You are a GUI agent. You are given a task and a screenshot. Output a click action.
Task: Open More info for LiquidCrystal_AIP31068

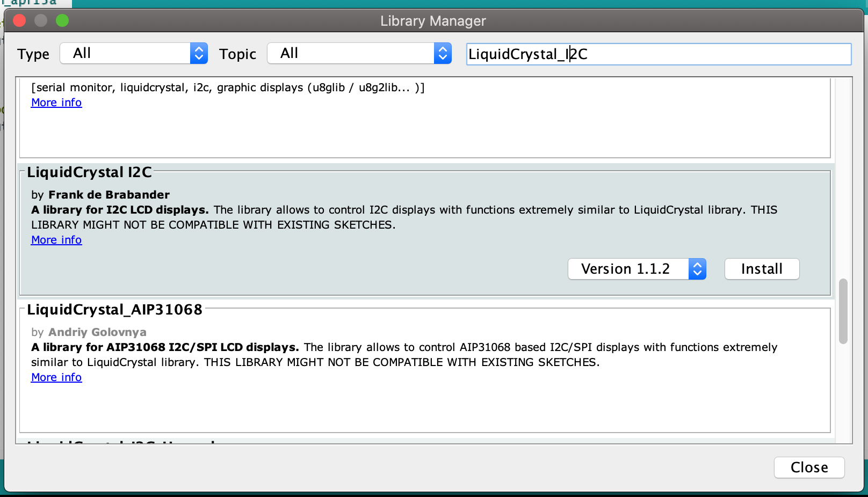(x=56, y=377)
